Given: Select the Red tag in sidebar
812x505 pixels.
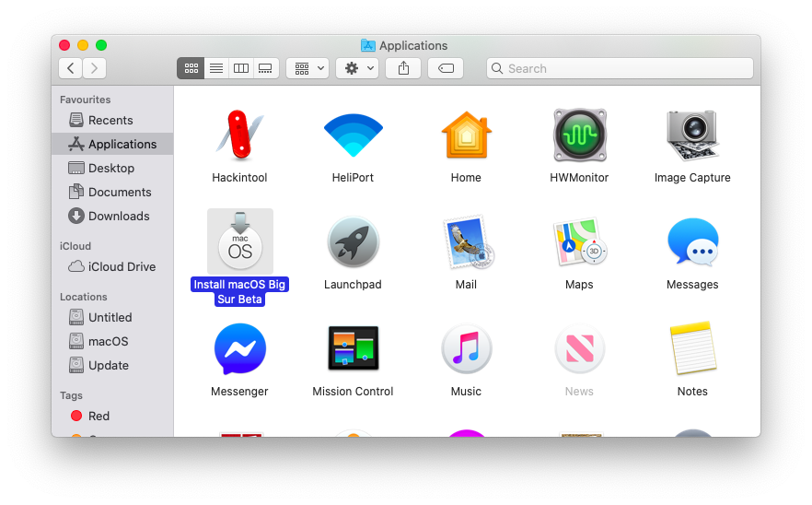Looking at the screenshot, I should point(112,416).
